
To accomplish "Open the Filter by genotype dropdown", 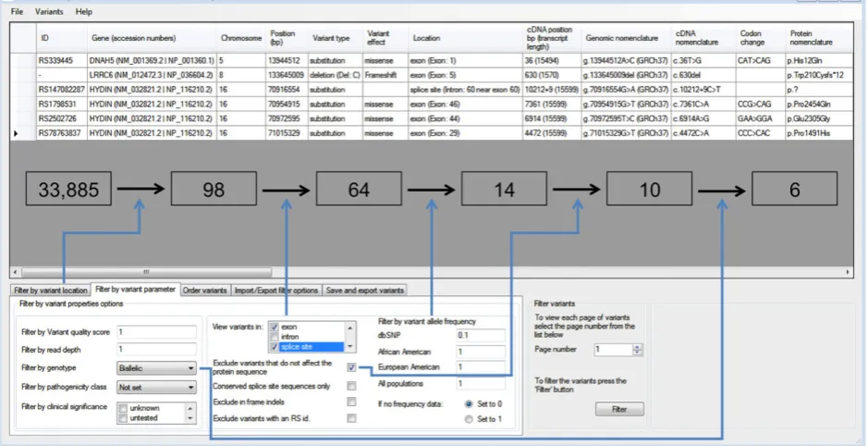I will click(156, 368).
